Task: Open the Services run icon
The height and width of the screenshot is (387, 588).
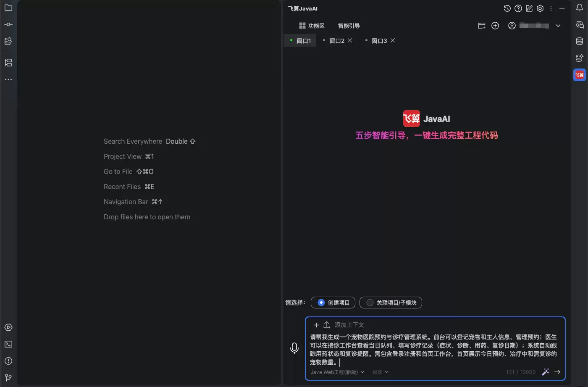Action: pyautogui.click(x=8, y=327)
